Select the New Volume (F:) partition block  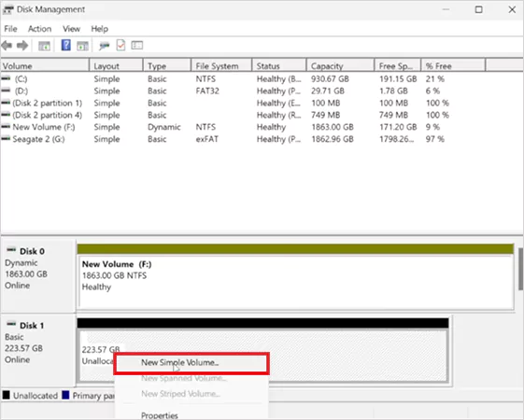(x=295, y=276)
